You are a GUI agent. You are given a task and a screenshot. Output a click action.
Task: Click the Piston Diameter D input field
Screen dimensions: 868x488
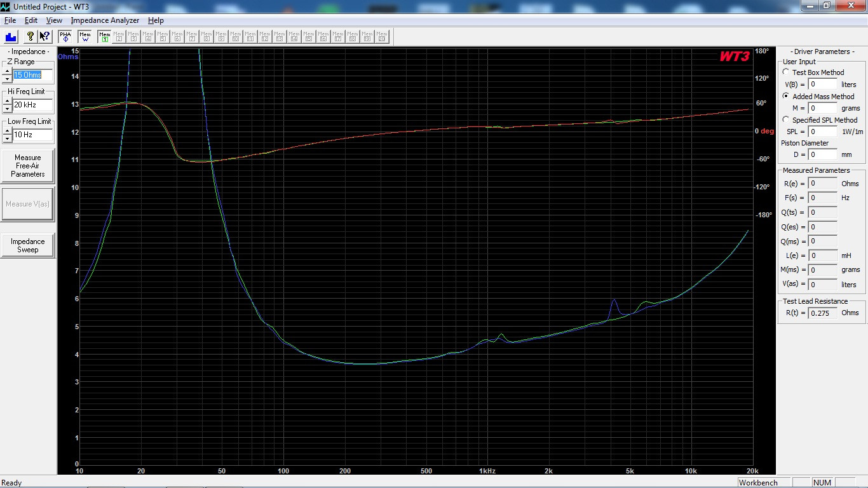coord(822,154)
